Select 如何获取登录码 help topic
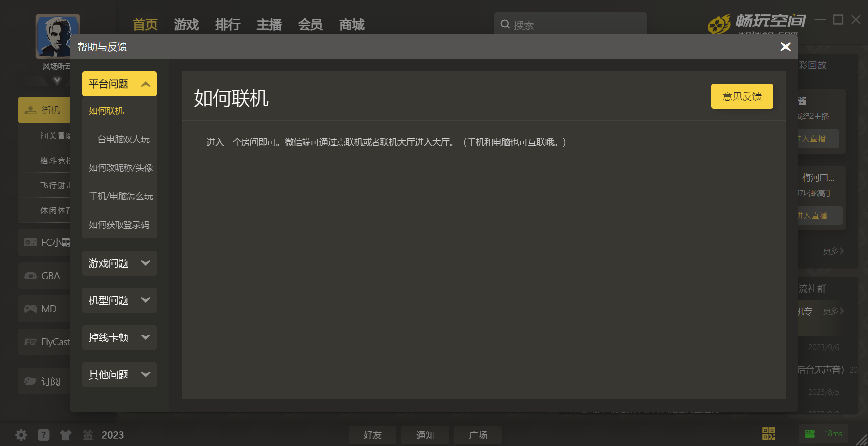 (120, 225)
